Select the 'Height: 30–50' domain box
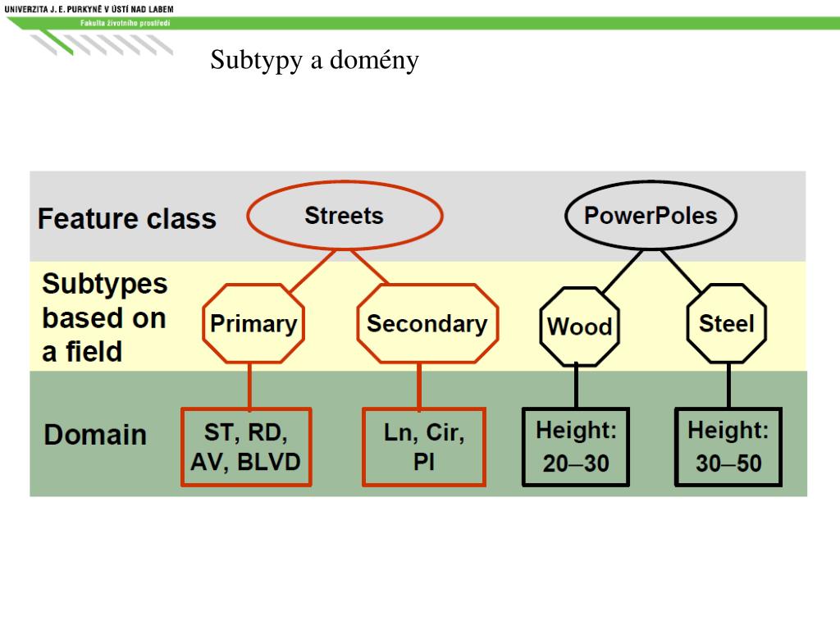 728,447
